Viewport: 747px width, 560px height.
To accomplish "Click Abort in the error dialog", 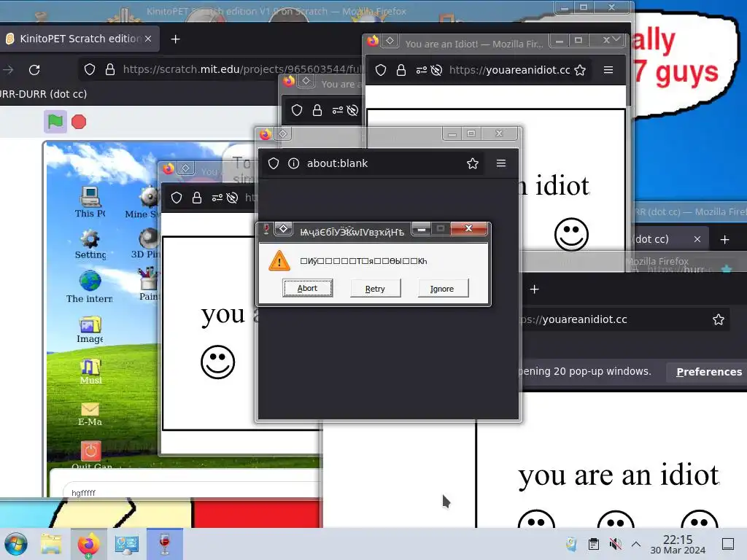I will (x=307, y=288).
